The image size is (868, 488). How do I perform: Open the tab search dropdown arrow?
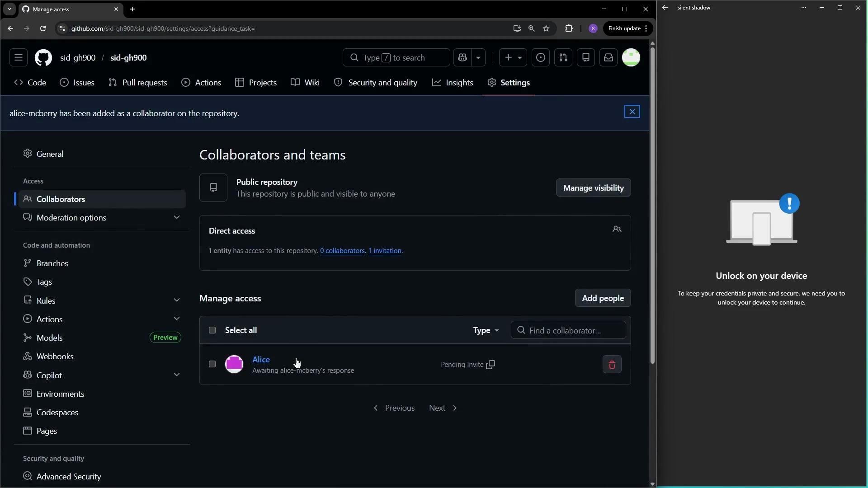tap(9, 9)
